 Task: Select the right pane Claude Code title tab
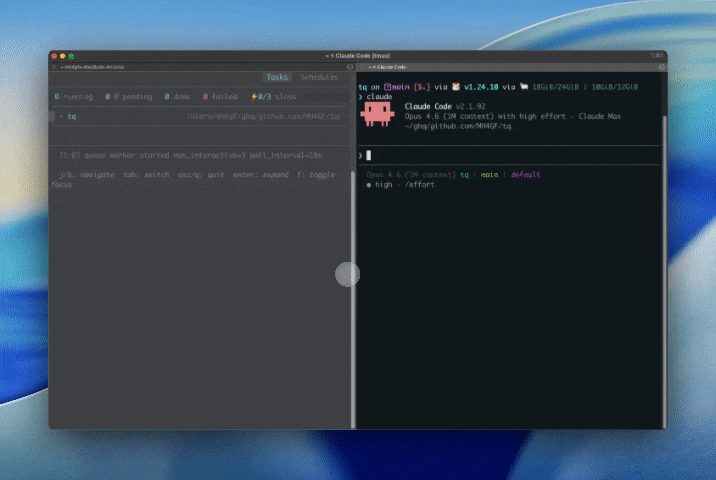387,67
